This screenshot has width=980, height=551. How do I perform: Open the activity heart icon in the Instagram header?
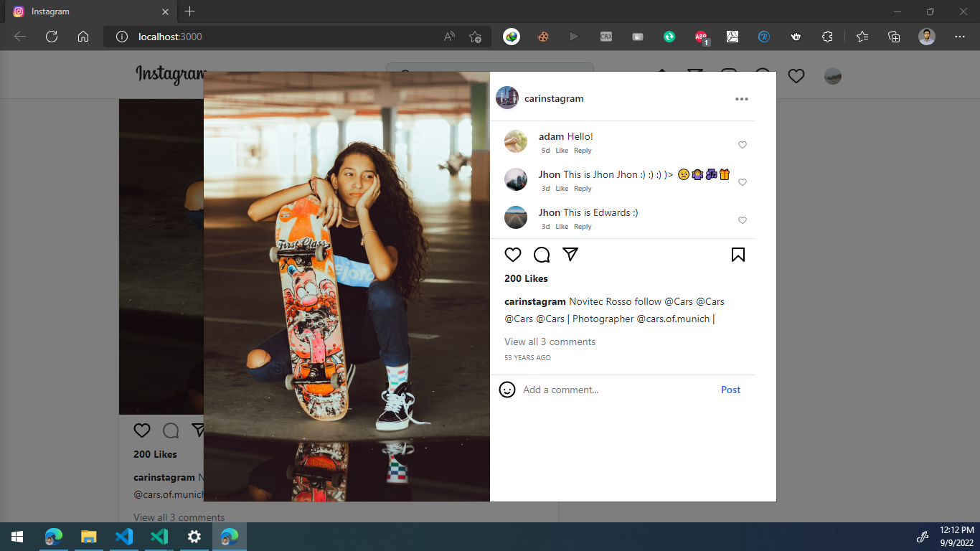point(796,75)
